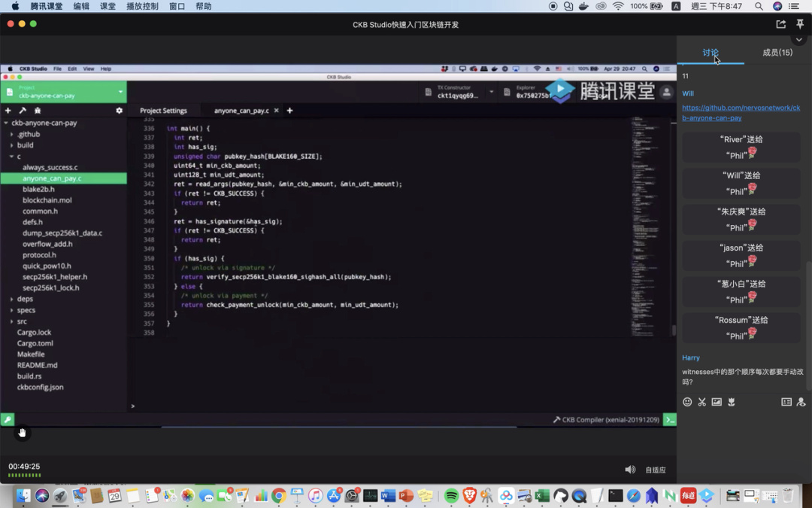812x508 pixels.
Task: Open the 播放控制 menu
Action: [x=142, y=6]
